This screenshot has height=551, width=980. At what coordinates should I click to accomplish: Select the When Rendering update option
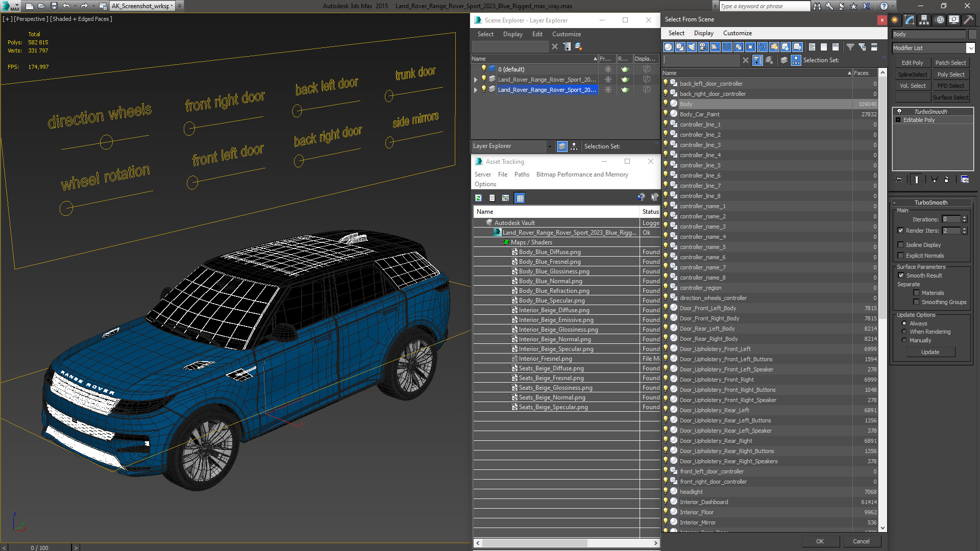(x=904, y=332)
